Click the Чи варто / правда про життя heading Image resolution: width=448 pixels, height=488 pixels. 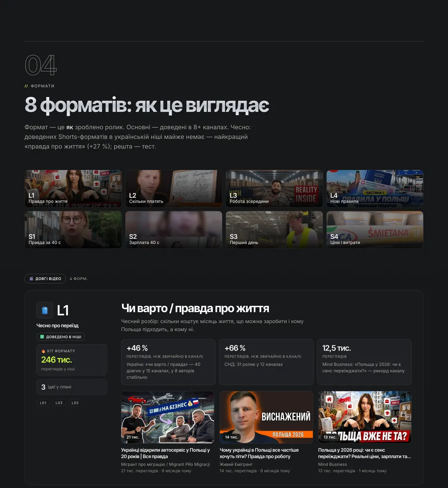195,309
